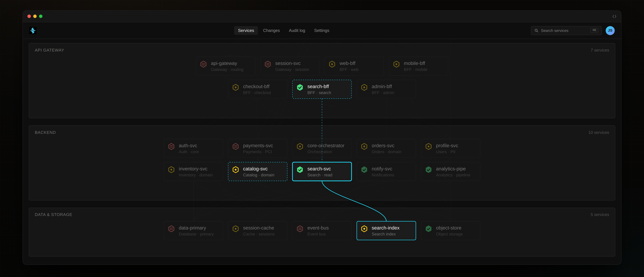Image resolution: width=644 pixels, height=277 pixels.
Task: Open the web-bff service name
Action: pos(347,63)
